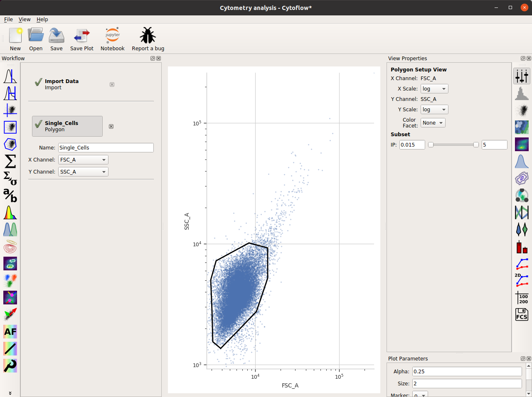Open the X Scale log dropdown
Image resolution: width=532 pixels, height=397 pixels.
coord(434,89)
